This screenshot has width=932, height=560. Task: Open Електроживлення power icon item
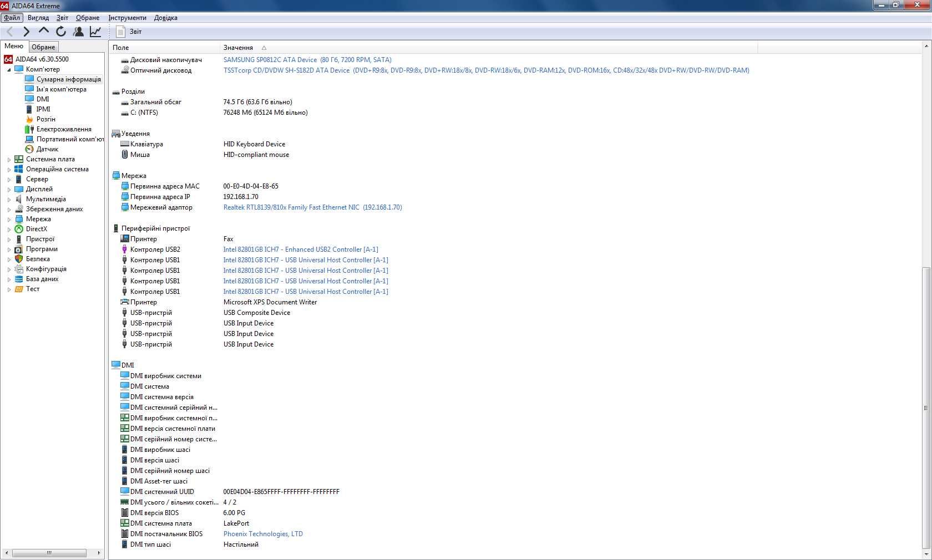pos(29,129)
